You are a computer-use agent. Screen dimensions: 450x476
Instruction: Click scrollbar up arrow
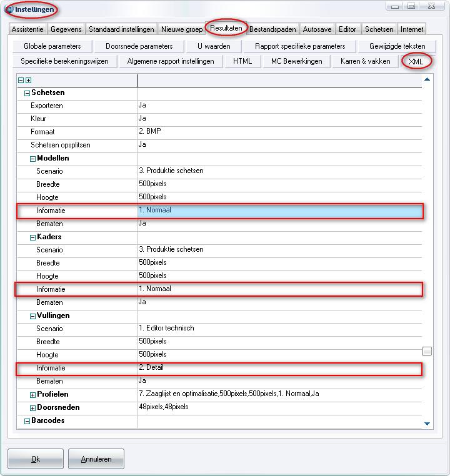427,79
